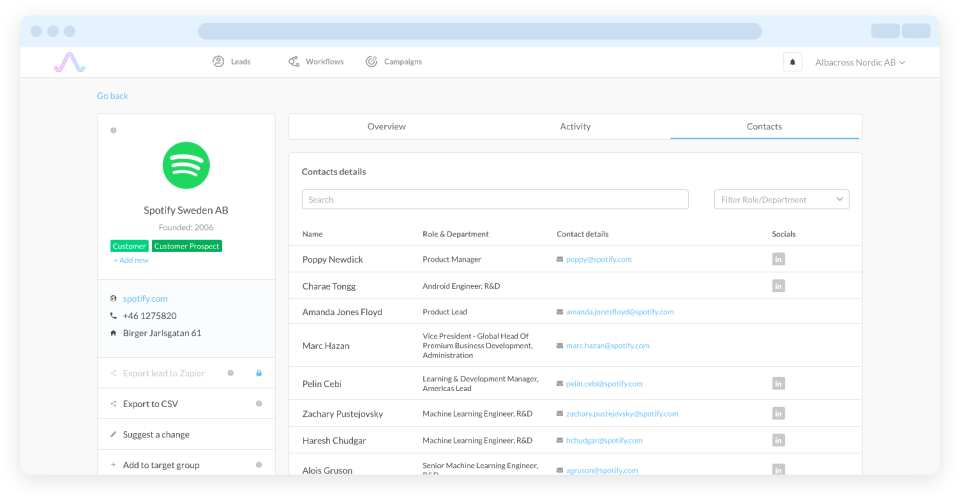Click info icon for Add to target group
The image size is (960, 500).
click(x=259, y=465)
